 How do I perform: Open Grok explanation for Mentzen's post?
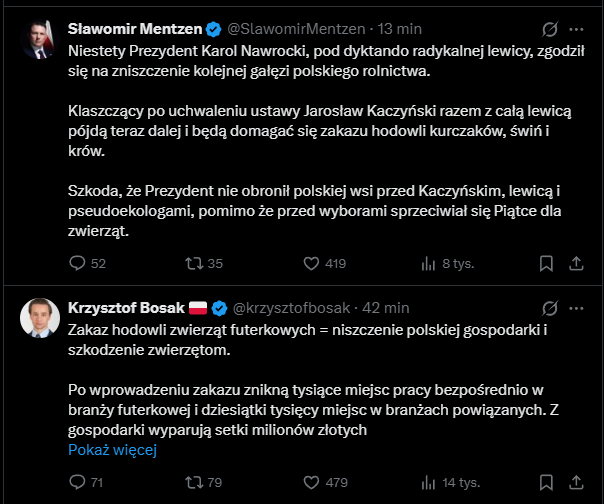pos(548,27)
